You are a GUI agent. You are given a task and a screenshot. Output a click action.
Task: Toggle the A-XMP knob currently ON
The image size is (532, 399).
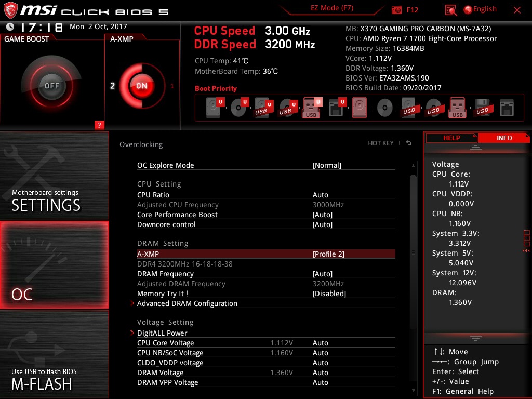(x=142, y=86)
